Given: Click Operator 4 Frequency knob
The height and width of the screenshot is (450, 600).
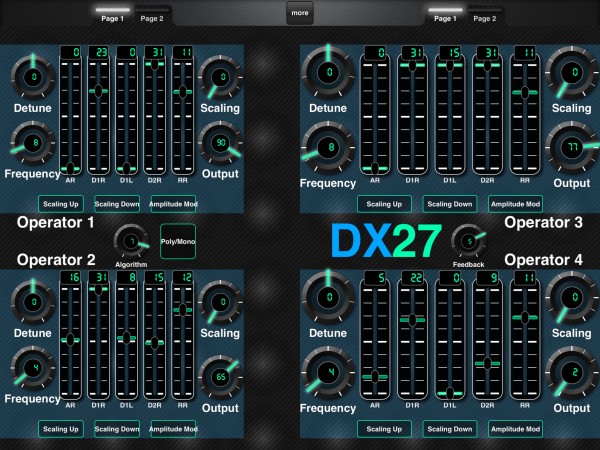Looking at the screenshot, I should 328,372.
